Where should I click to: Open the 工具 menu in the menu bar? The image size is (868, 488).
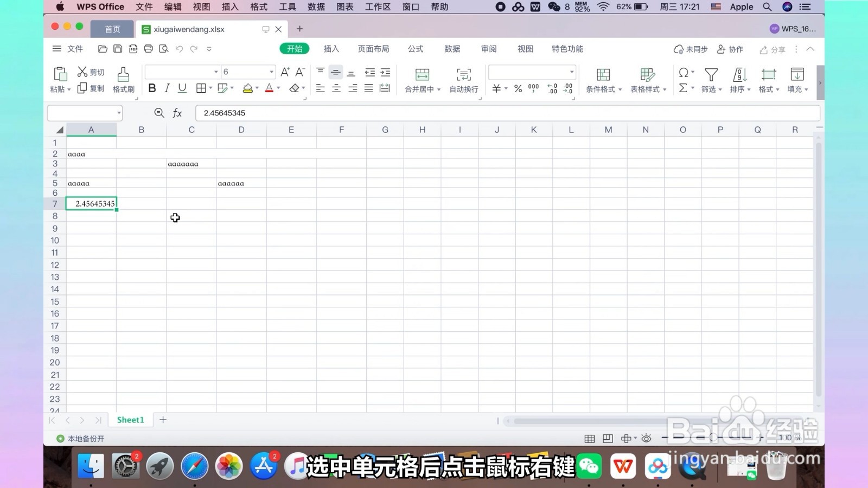click(287, 7)
